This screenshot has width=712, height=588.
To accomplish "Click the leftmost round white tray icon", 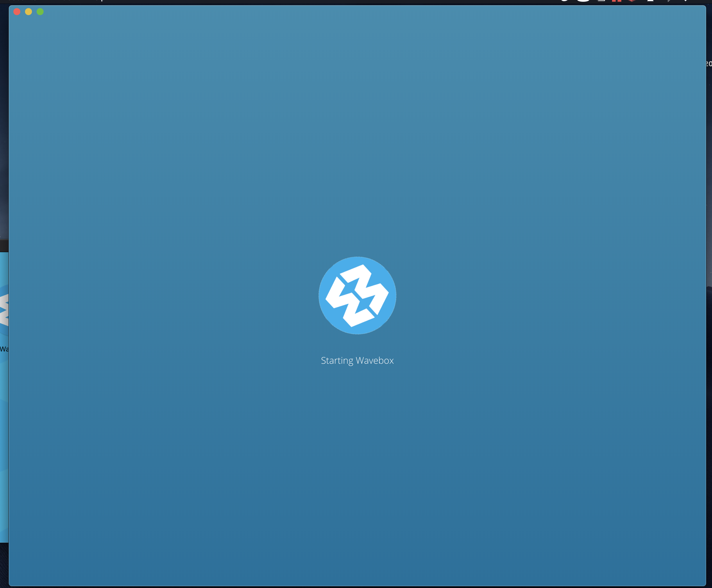I will tap(564, 1).
